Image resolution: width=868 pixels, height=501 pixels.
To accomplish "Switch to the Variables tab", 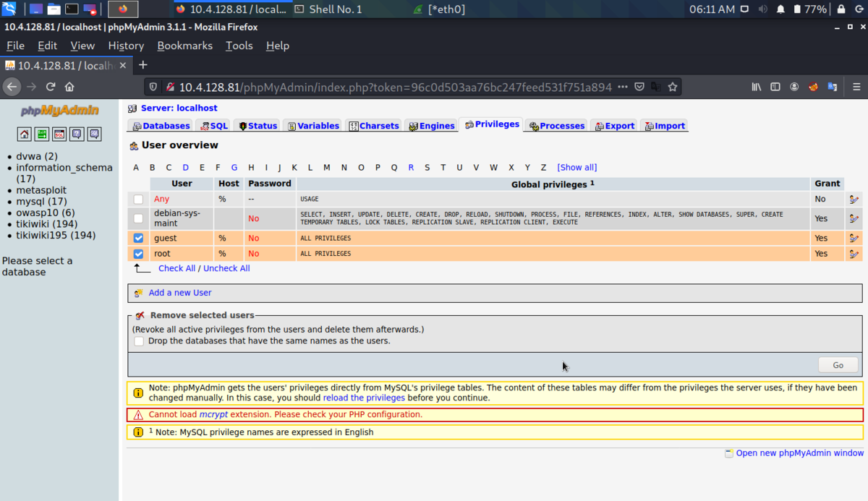I will click(312, 126).
